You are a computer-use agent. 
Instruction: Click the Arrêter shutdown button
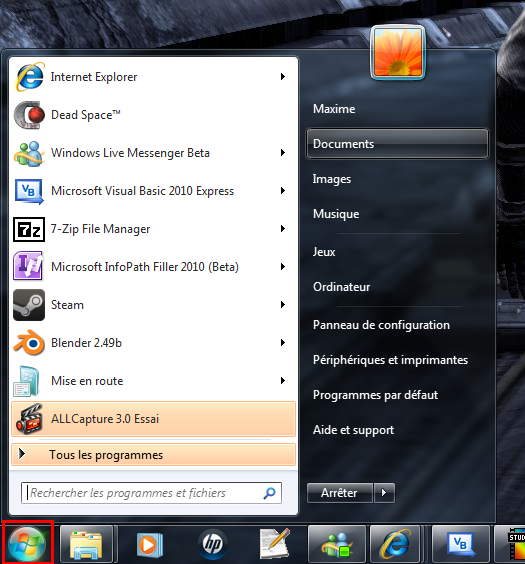click(x=340, y=492)
